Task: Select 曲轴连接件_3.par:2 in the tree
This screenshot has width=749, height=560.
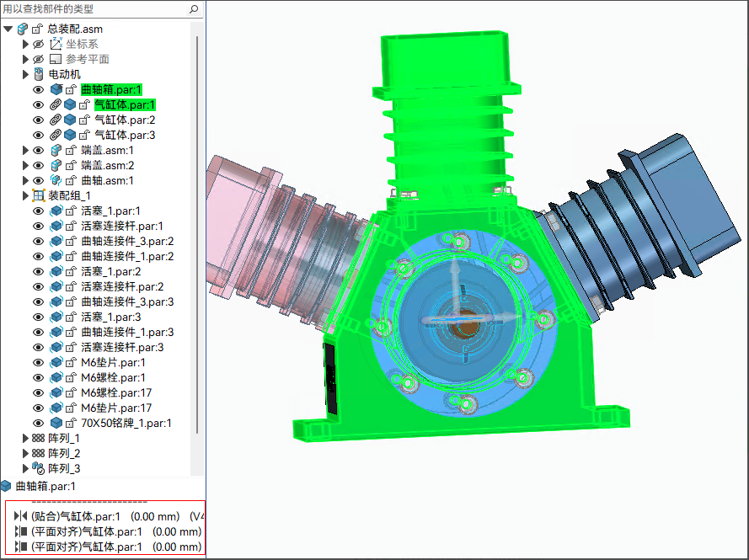Action: (127, 242)
